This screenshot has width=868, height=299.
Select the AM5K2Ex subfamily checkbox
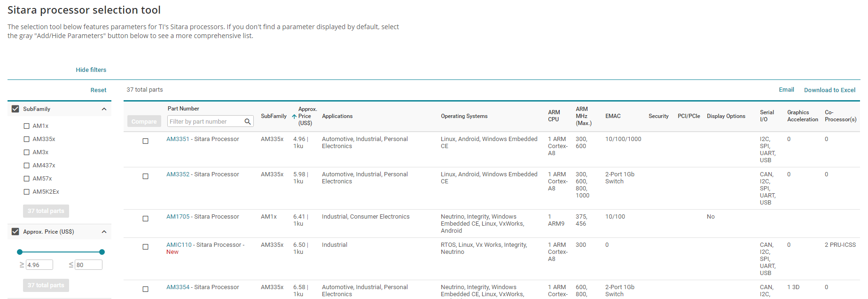26,192
